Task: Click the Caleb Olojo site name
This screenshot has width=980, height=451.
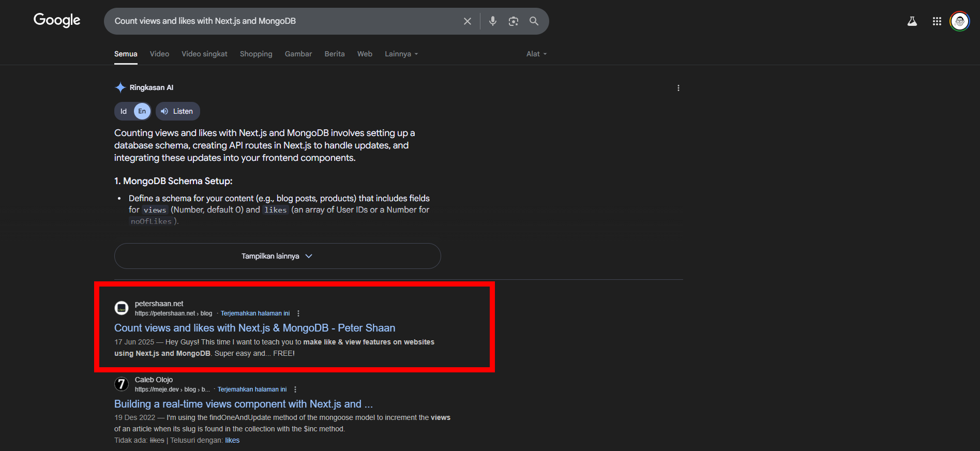Action: click(154, 380)
